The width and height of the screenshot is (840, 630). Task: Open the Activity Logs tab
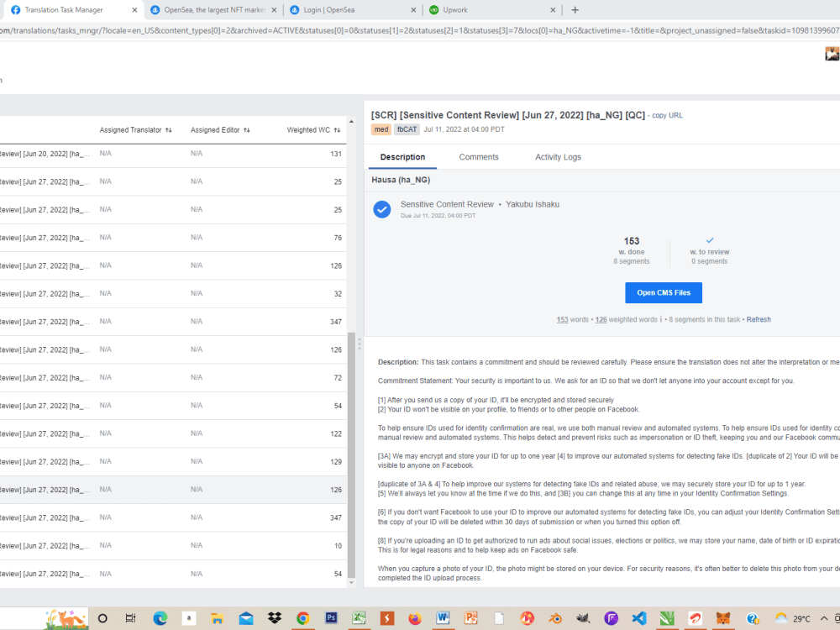pos(558,157)
